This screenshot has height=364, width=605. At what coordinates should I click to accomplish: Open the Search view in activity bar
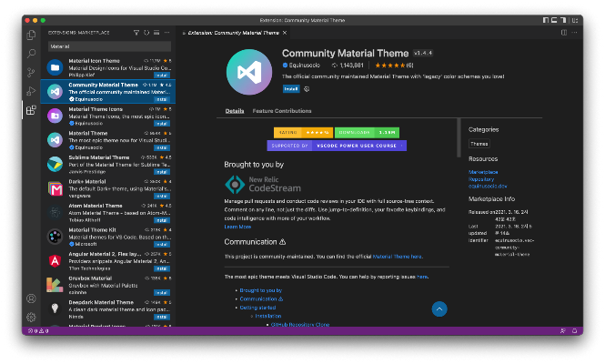(31, 54)
